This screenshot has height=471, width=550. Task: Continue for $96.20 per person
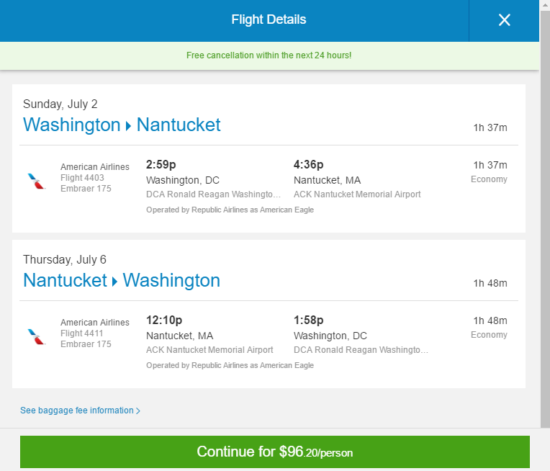click(x=275, y=452)
